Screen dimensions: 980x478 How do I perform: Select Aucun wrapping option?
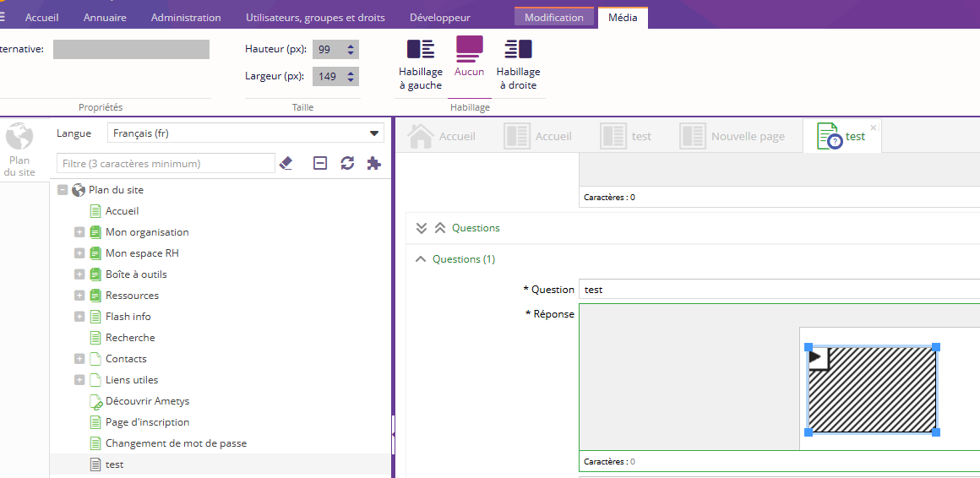tap(469, 49)
